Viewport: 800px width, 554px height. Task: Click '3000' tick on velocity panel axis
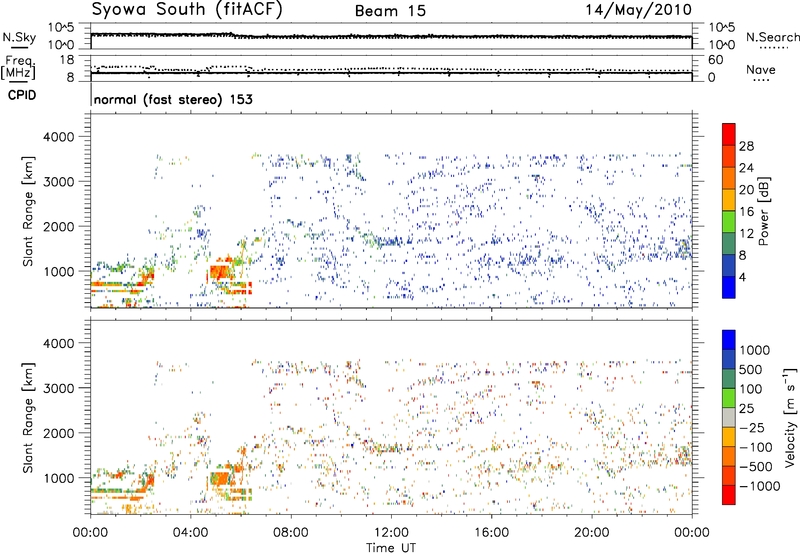click(59, 388)
